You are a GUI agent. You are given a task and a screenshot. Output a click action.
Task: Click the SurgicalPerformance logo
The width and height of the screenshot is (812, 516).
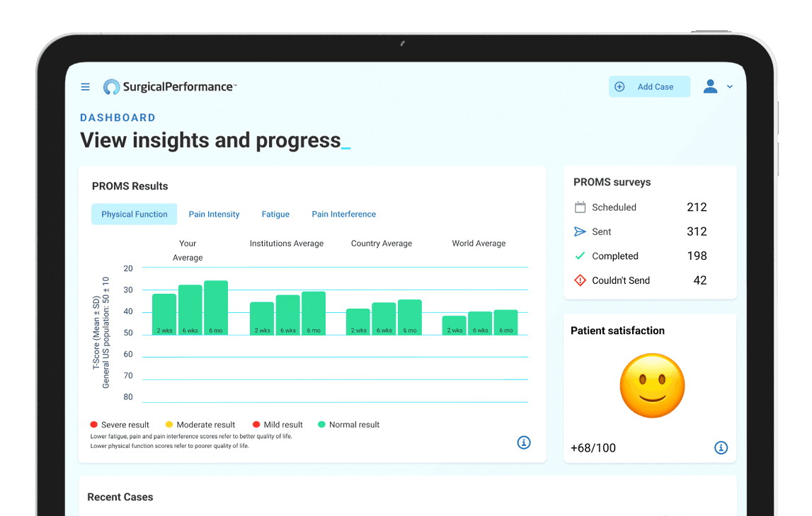click(x=169, y=87)
